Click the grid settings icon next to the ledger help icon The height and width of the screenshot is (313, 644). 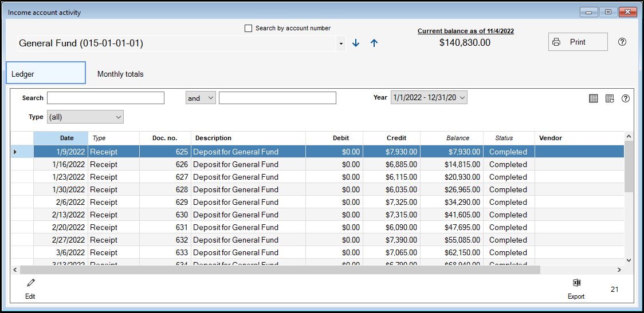[x=610, y=98]
